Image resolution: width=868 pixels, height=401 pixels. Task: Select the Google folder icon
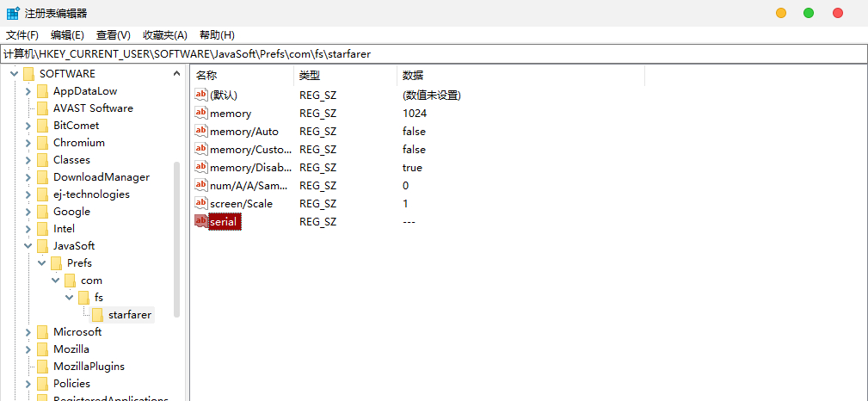coord(43,212)
